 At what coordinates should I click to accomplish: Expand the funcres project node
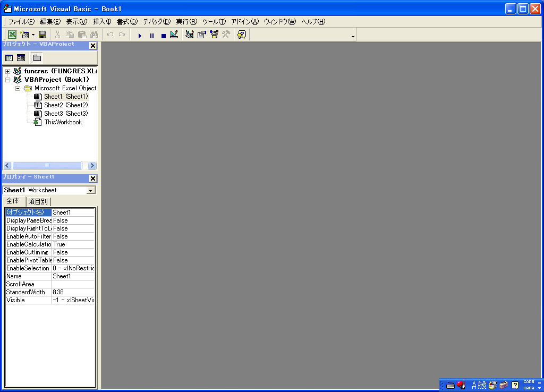pos(8,71)
